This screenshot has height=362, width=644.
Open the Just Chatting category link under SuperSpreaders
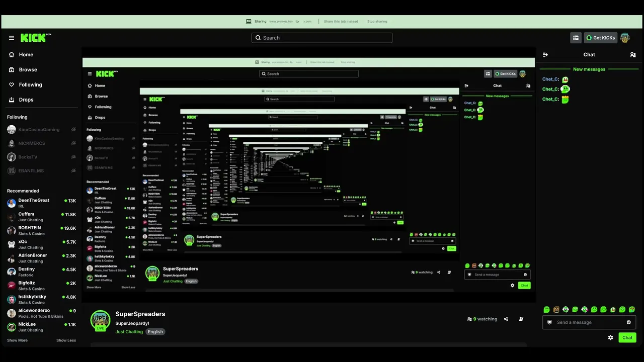[129, 332]
